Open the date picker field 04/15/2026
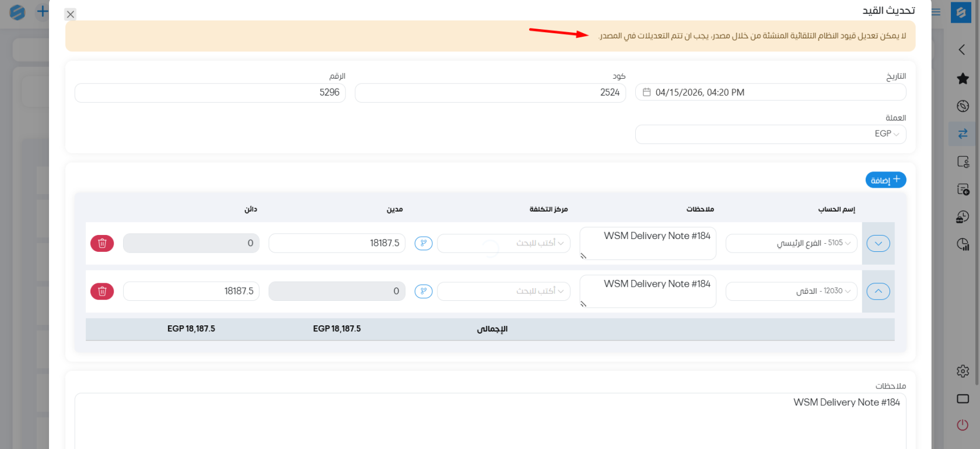The image size is (980, 449). (x=770, y=92)
